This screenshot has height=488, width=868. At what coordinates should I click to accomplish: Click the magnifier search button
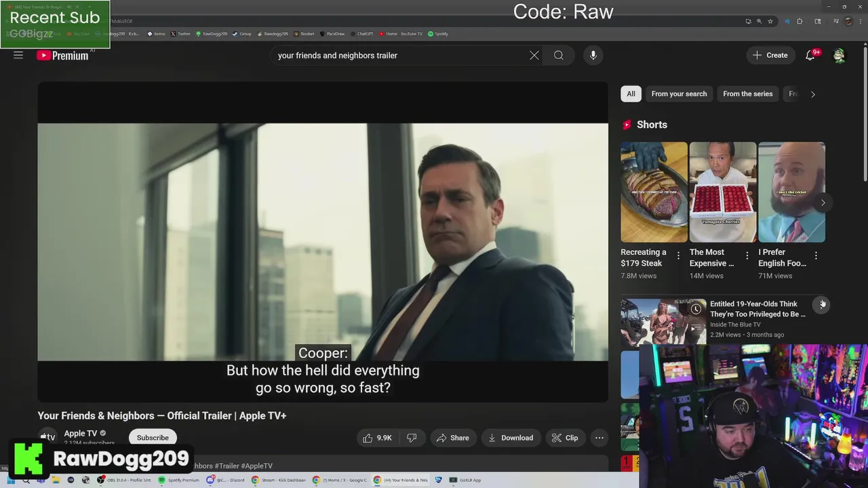click(x=559, y=56)
